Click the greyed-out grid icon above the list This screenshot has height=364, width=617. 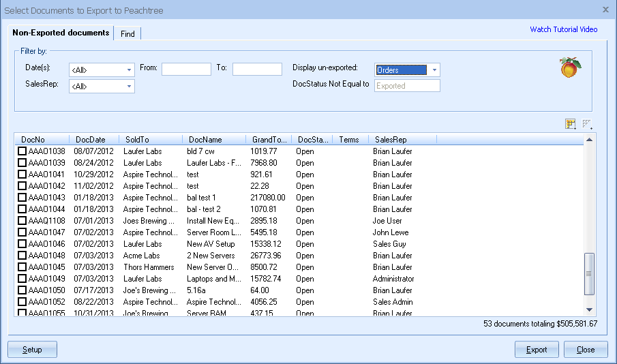click(x=587, y=123)
